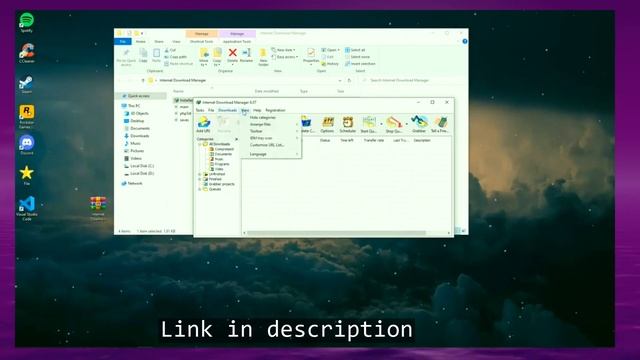Open Visual Studio Code desktop shortcut

click(x=27, y=208)
